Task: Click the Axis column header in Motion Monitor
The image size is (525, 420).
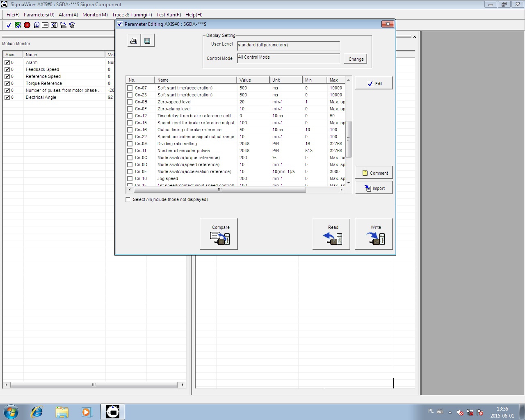Action: (x=13, y=55)
